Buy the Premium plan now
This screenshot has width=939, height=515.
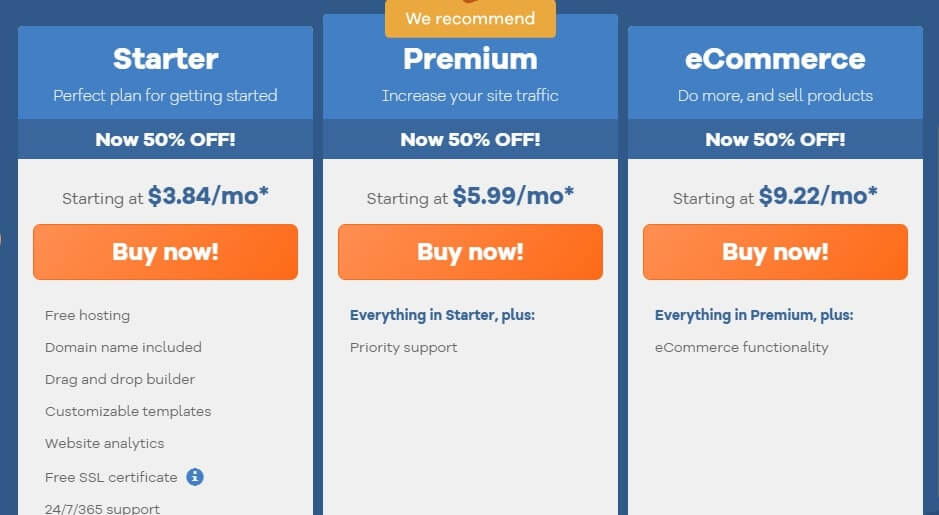(470, 252)
